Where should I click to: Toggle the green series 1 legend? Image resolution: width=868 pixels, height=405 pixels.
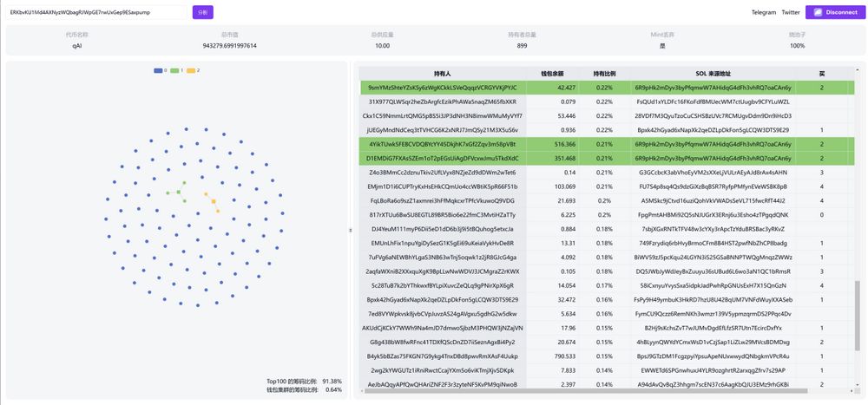pos(176,70)
